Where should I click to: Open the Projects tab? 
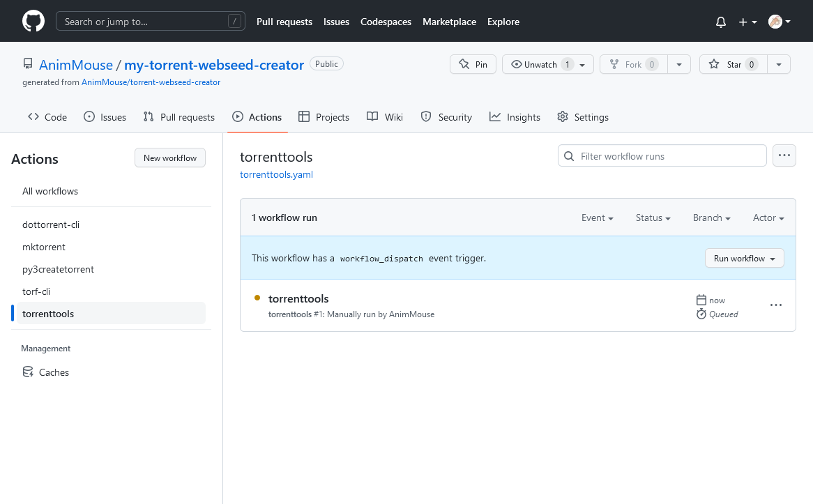324,117
